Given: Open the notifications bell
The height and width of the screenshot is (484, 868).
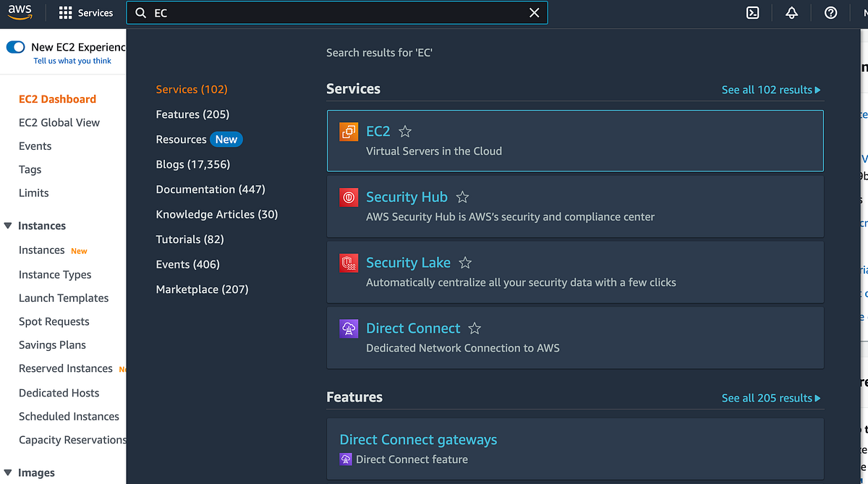Looking at the screenshot, I should click(791, 12).
